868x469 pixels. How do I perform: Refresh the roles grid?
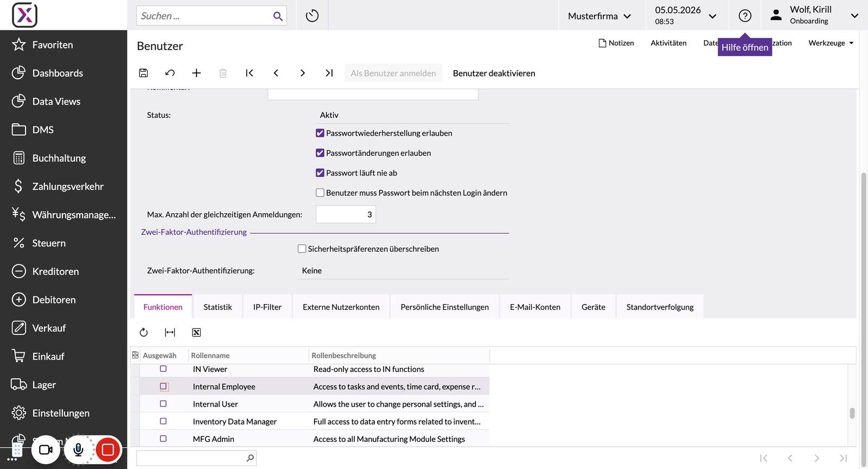144,332
